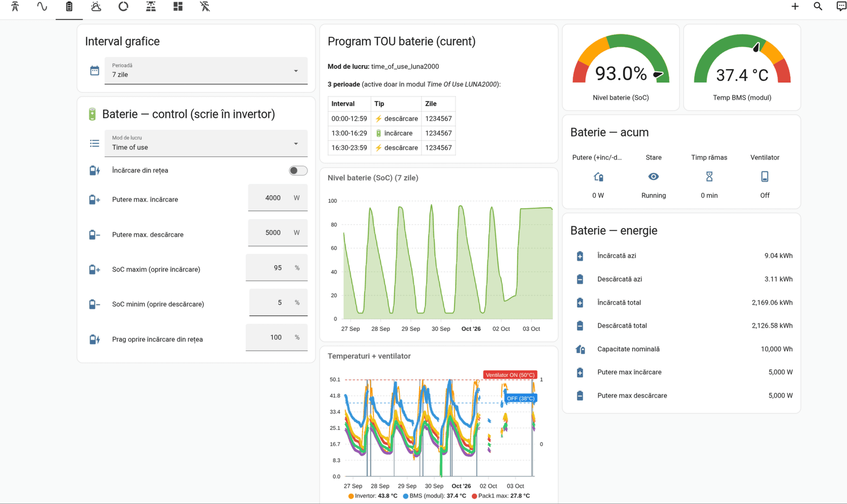Click the 93.0% Nivel baterie gauge

tap(621, 68)
